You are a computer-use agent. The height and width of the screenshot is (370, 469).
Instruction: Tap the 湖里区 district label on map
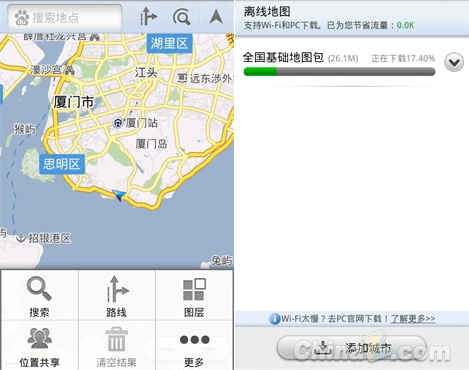click(169, 43)
